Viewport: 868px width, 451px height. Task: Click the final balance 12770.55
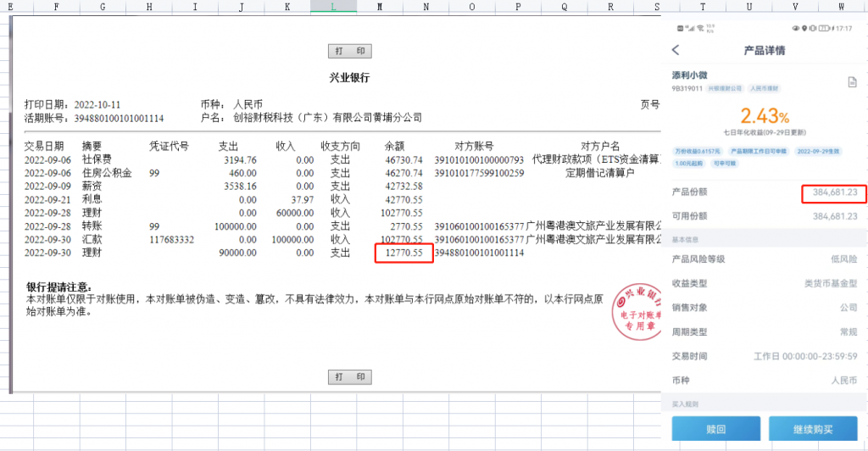(403, 253)
